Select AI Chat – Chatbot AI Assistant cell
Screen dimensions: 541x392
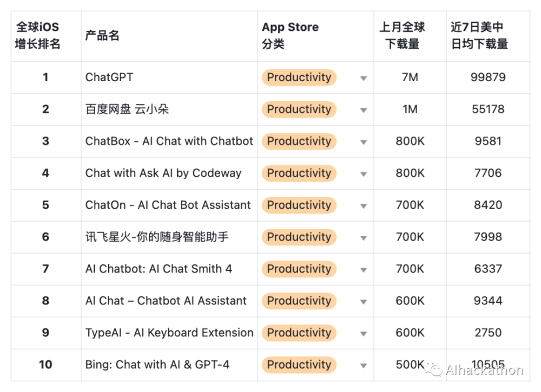click(169, 301)
